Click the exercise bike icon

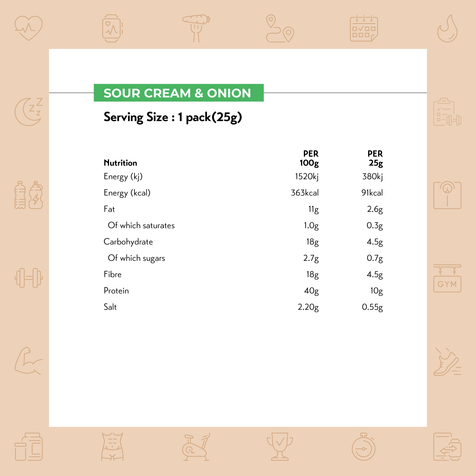point(196,447)
